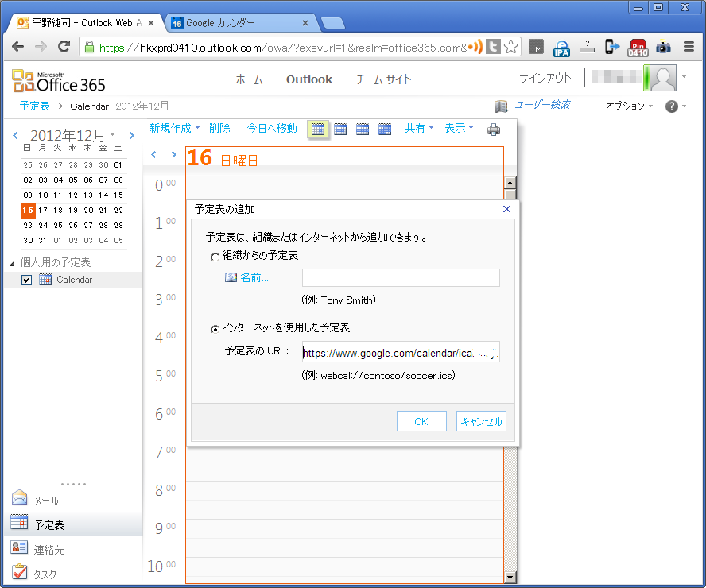Viewport: 706px width, 588px height.
Task: Expand the 新規作成 dropdown
Action: [x=174, y=128]
